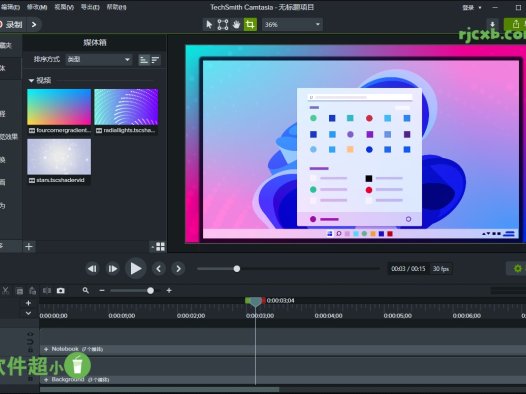Click the 0:00:05;00 mark on timeline ruler
526x394 pixels.
point(398,316)
